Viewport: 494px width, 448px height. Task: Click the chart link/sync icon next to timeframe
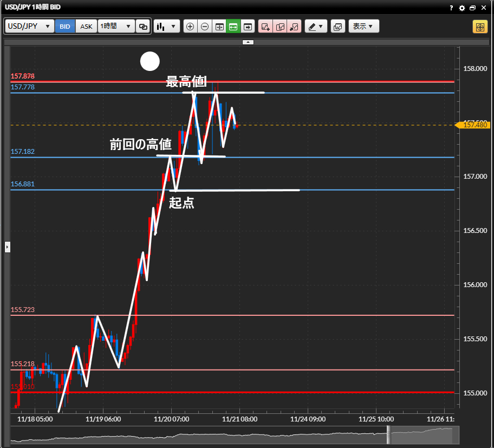point(143,26)
